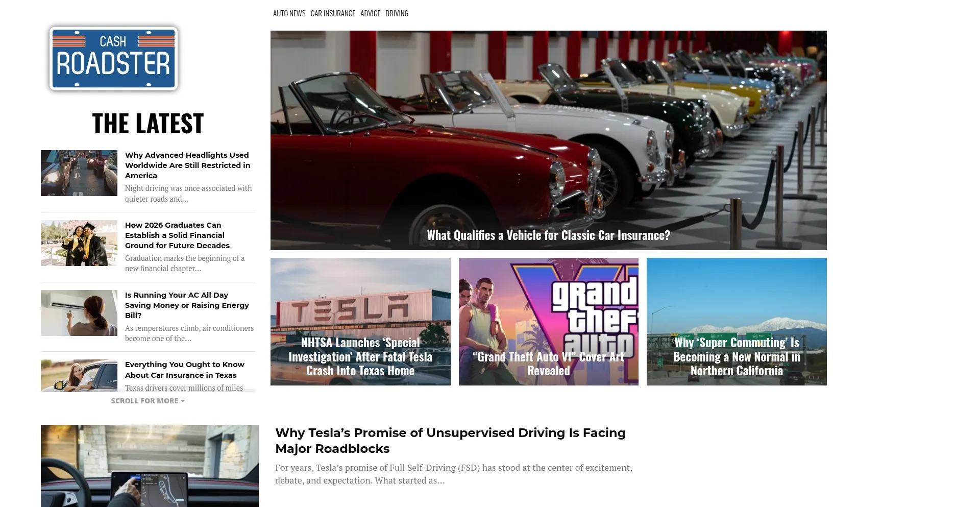980x507 pixels.
Task: Click 'Night driving was once associated with' excerpt
Action: [x=188, y=194]
